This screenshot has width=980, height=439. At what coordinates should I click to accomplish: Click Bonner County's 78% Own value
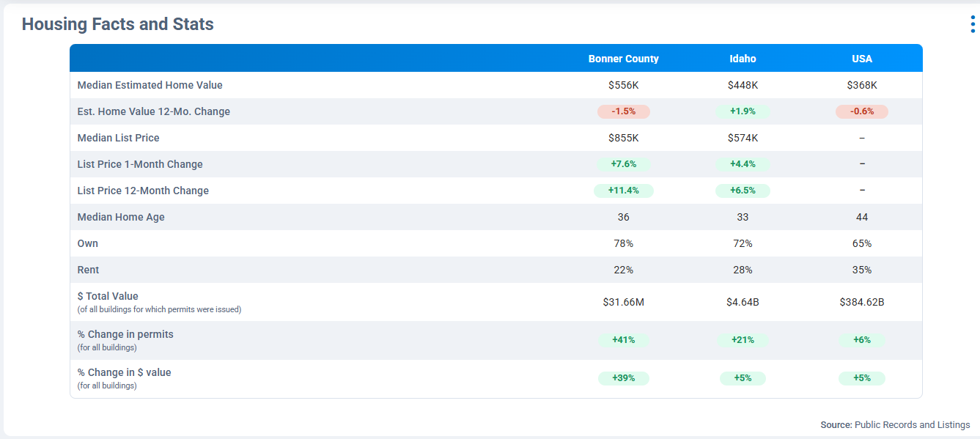pos(623,243)
